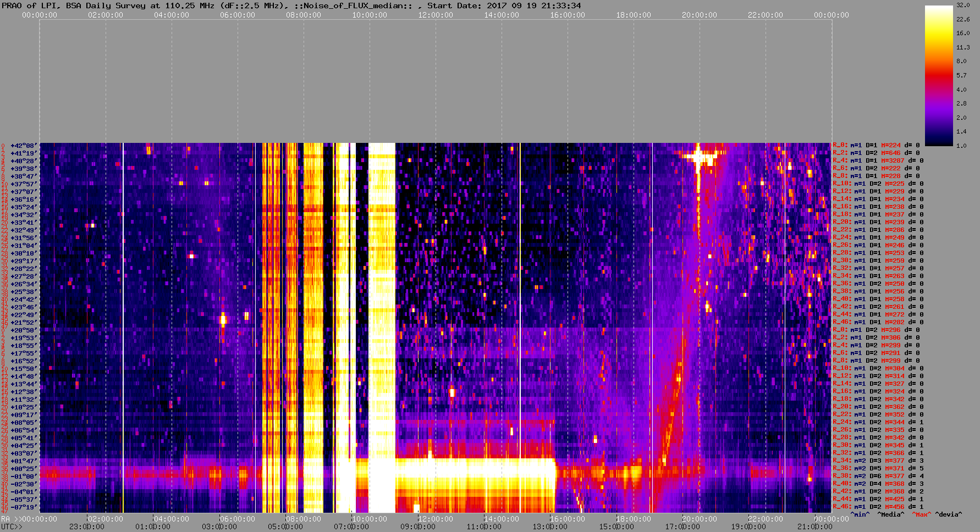The width and height of the screenshot is (980, 532).
Task: Click the +10°25' declination label
Action: tap(24, 407)
